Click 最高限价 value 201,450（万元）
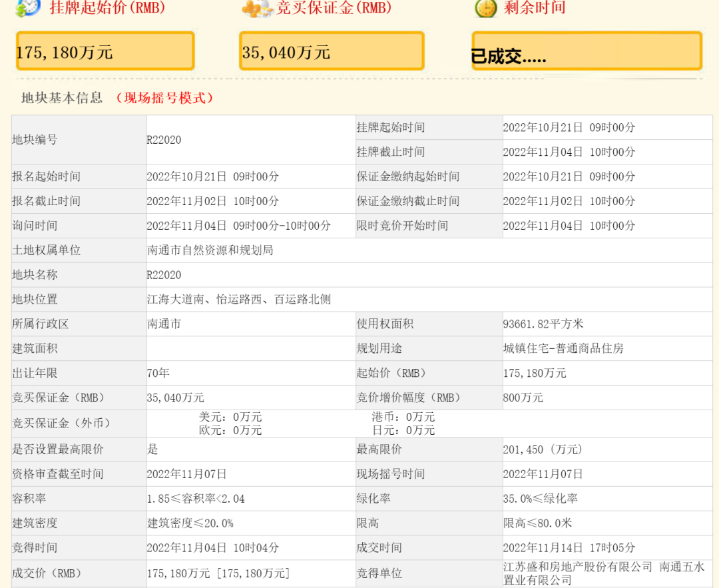Image resolution: width=719 pixels, height=588 pixels. pyautogui.click(x=543, y=449)
